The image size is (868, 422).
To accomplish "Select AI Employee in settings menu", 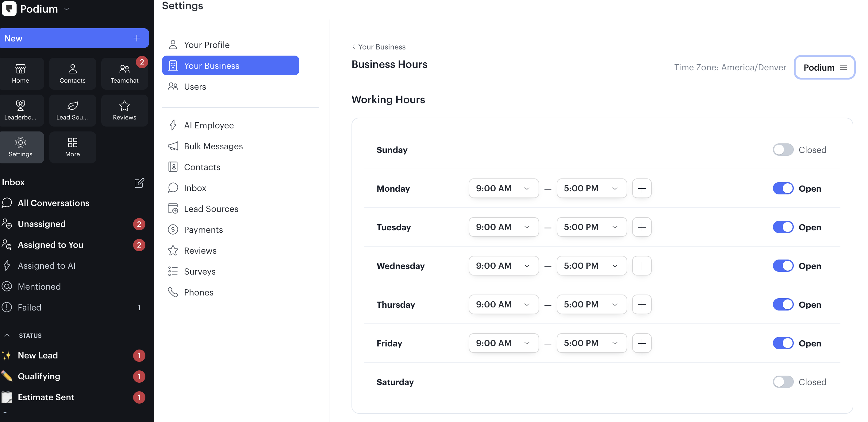I will (x=209, y=125).
